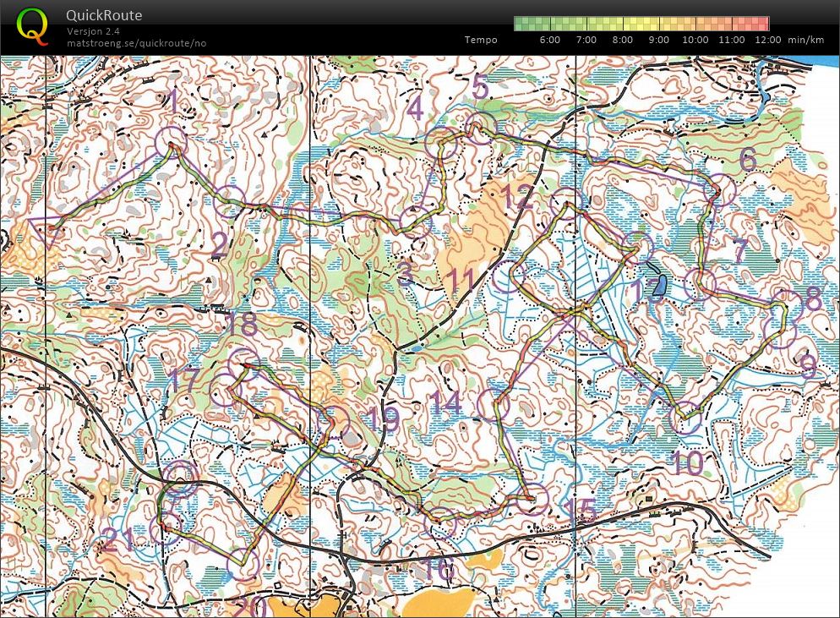Image resolution: width=840 pixels, height=618 pixels.
Task: Click the 7:00 tempo tick label
Action: tap(586, 40)
